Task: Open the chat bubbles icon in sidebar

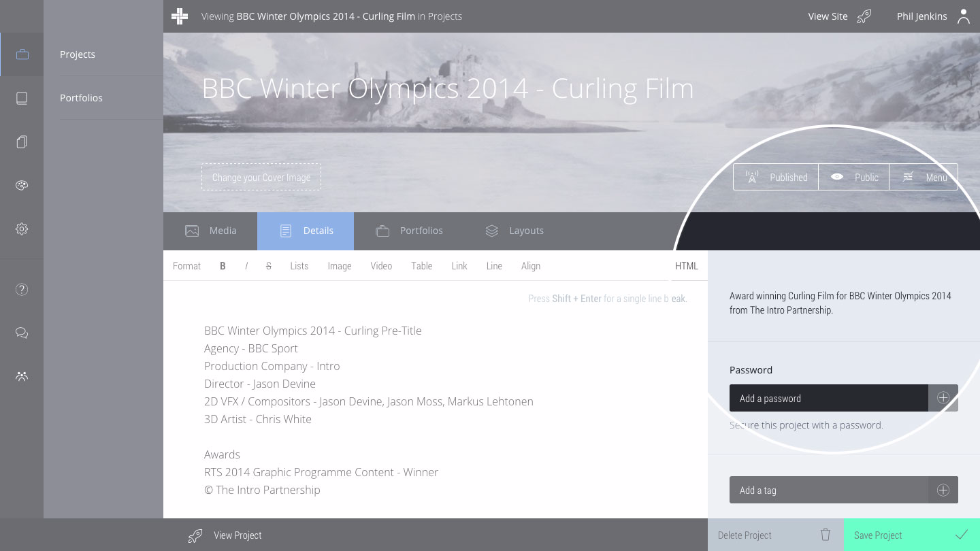Action: click(x=22, y=333)
